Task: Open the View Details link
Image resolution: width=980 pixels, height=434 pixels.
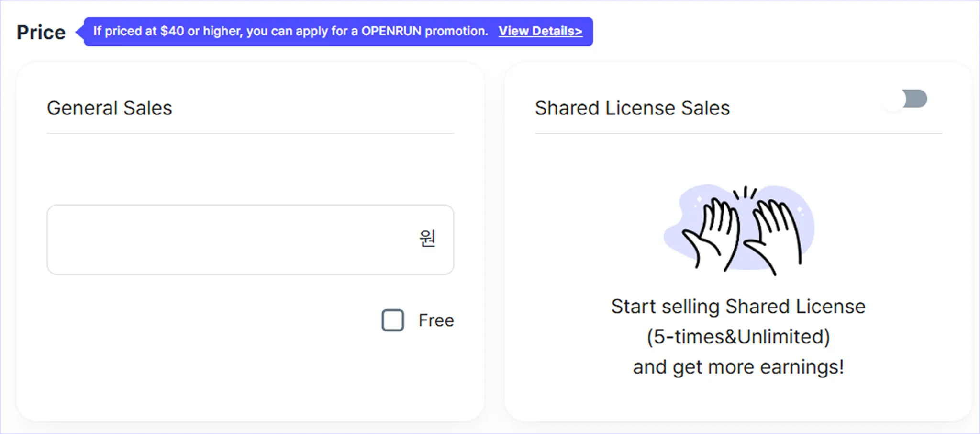Action: click(540, 31)
